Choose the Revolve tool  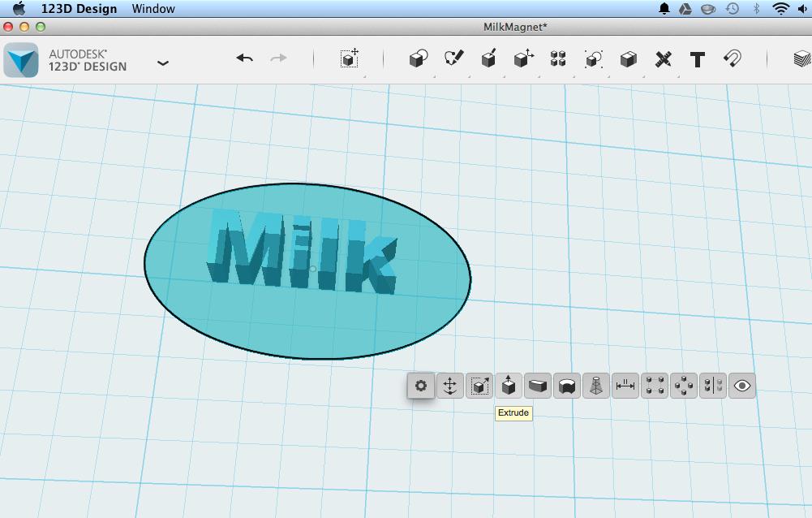click(566, 386)
